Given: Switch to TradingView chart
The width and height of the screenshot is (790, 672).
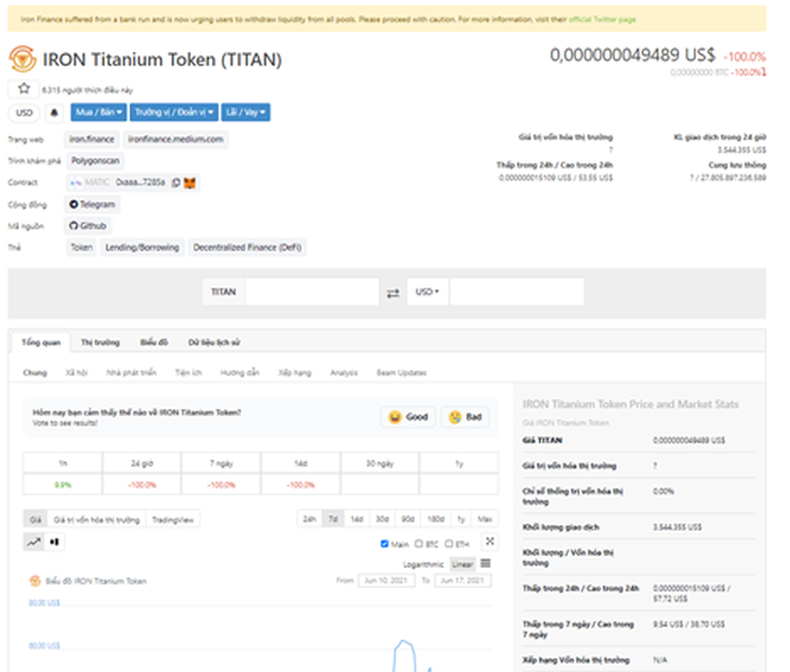Looking at the screenshot, I should pyautogui.click(x=173, y=520).
